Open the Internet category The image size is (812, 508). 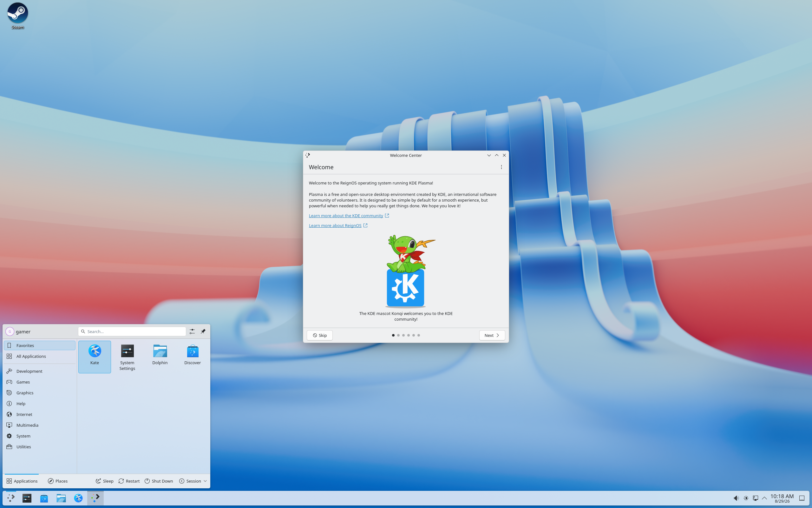click(x=40, y=414)
